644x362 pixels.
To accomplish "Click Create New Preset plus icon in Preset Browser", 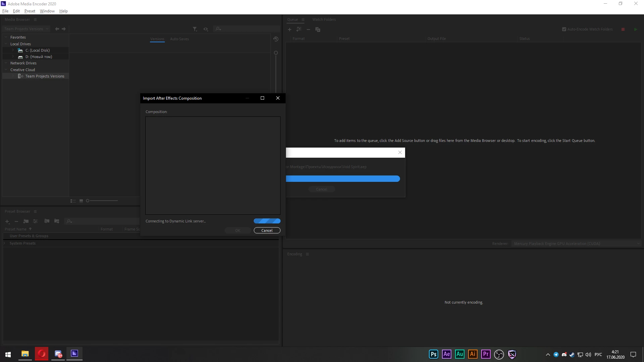I will (7, 221).
